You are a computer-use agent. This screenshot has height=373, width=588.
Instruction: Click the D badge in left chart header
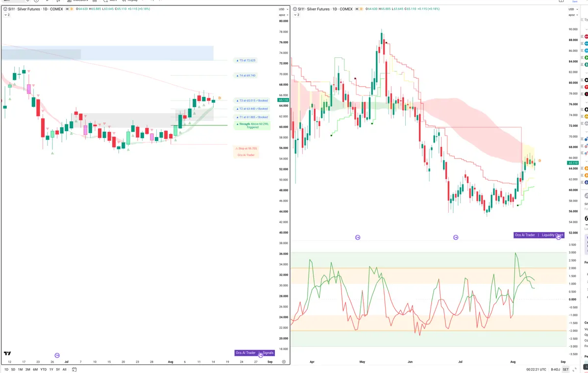click(x=72, y=9)
